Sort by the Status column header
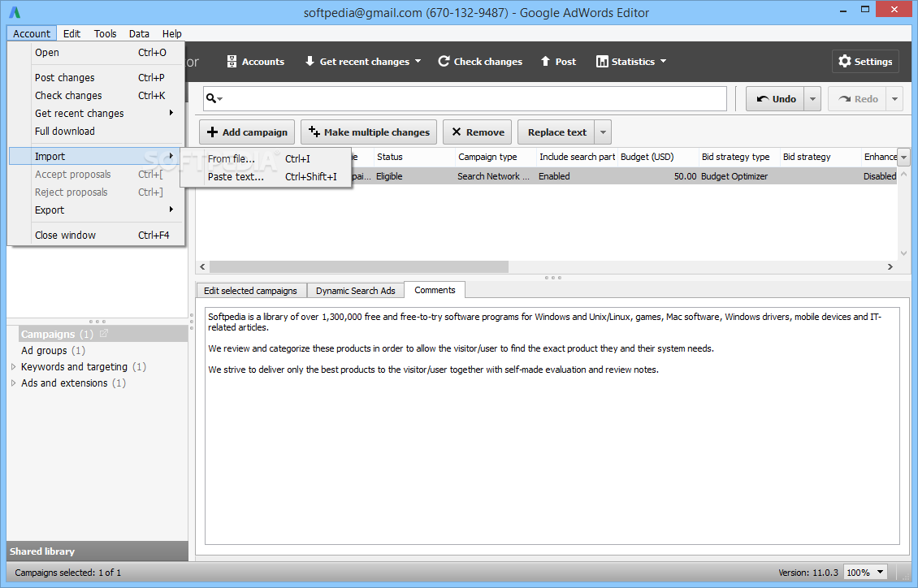 click(414, 157)
